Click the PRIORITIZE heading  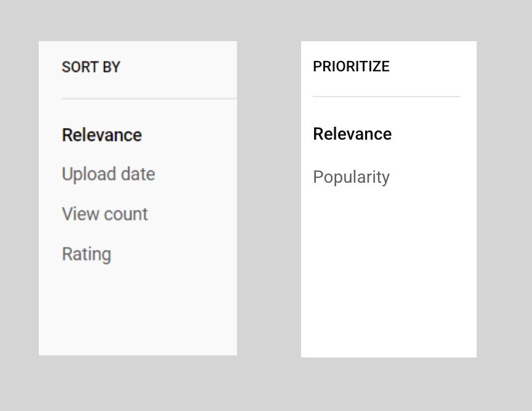coord(351,66)
